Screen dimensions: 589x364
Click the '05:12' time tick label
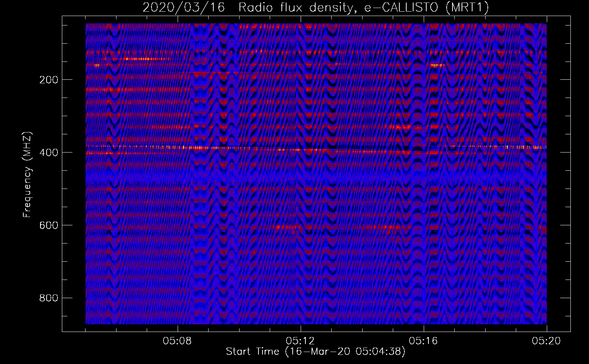pyautogui.click(x=300, y=341)
